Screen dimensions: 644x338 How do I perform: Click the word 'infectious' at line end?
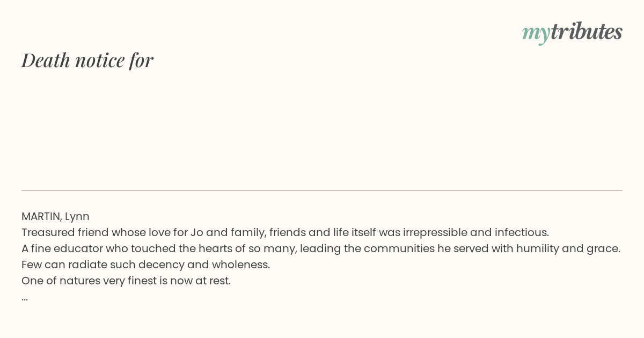[x=522, y=232]
